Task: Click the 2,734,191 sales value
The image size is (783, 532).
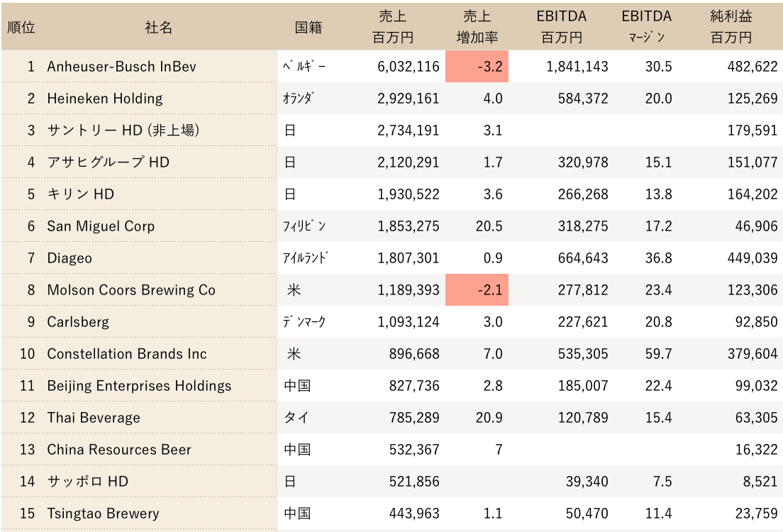Action: [x=409, y=131]
